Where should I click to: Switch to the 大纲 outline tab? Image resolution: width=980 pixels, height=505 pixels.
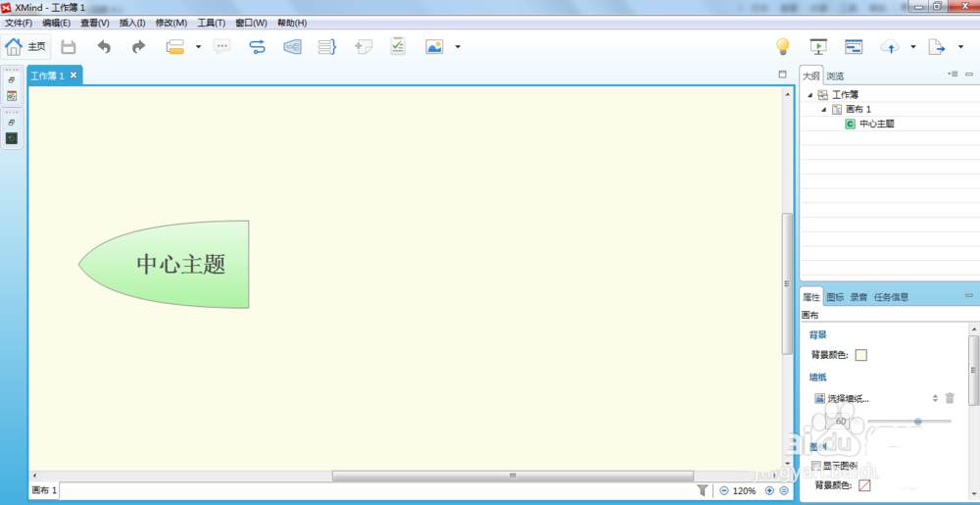(811, 76)
